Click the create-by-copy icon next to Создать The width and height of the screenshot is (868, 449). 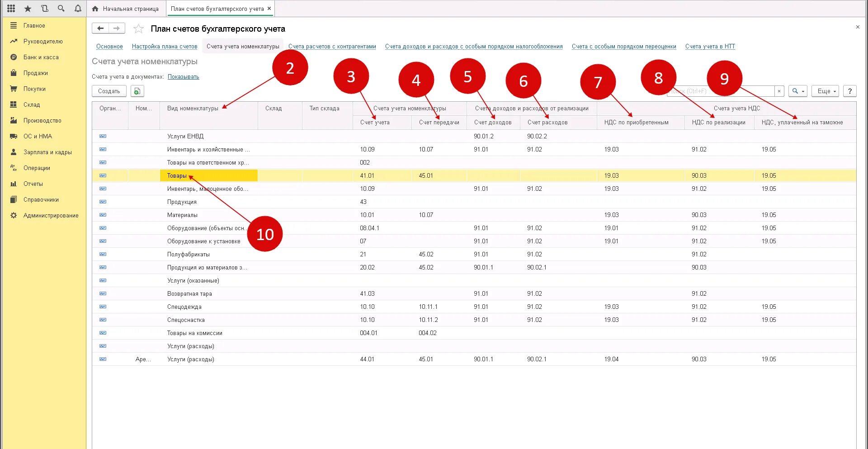pos(137,91)
